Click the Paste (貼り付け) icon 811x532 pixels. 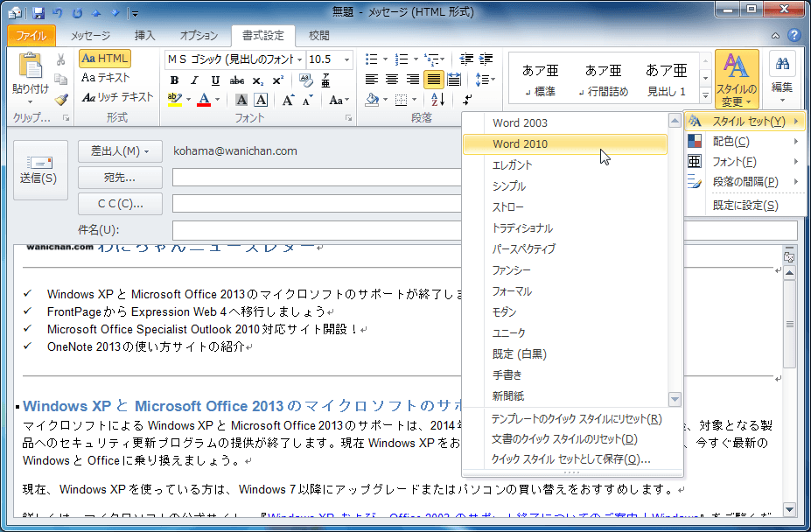click(x=31, y=66)
